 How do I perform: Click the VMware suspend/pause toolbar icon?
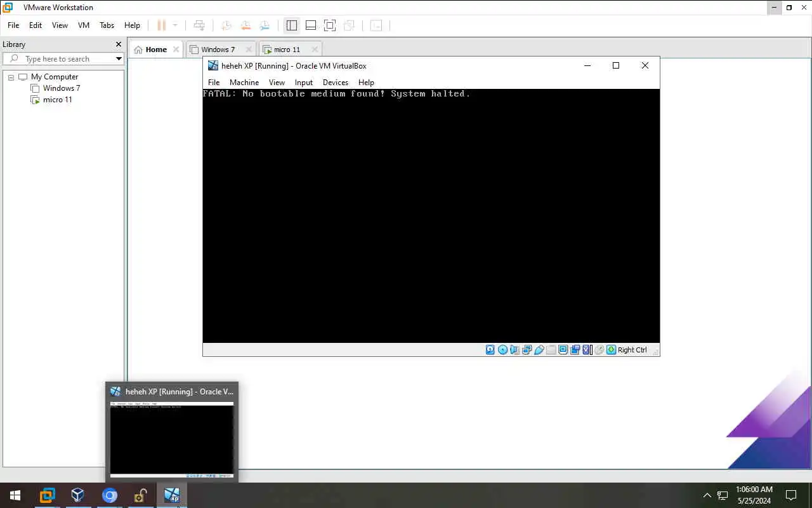point(161,25)
